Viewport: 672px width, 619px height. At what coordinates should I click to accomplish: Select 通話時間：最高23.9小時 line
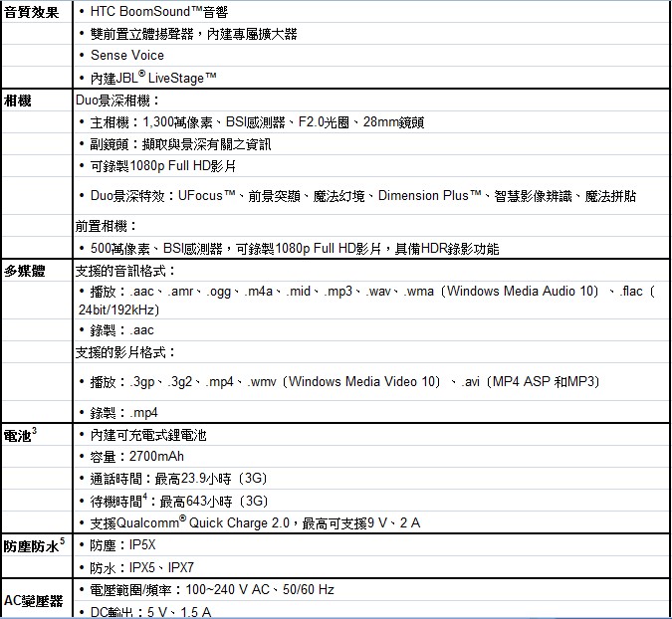pos(179,479)
